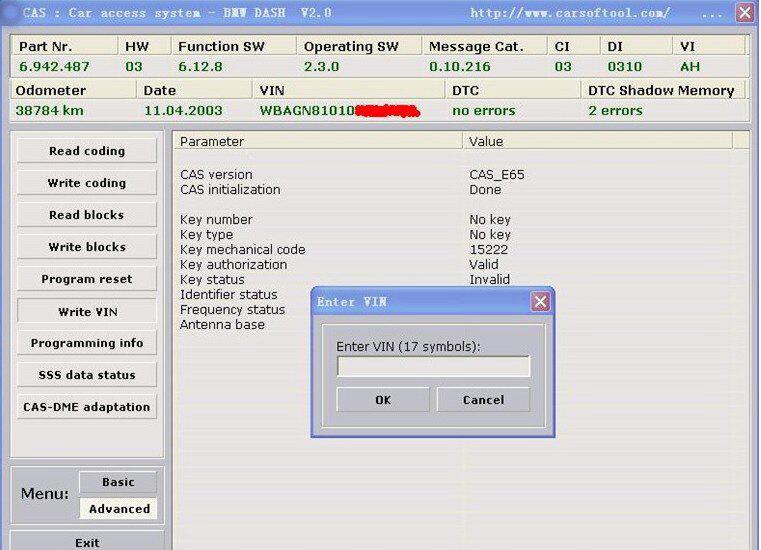Click the Exit button
761x550 pixels.
87,542
